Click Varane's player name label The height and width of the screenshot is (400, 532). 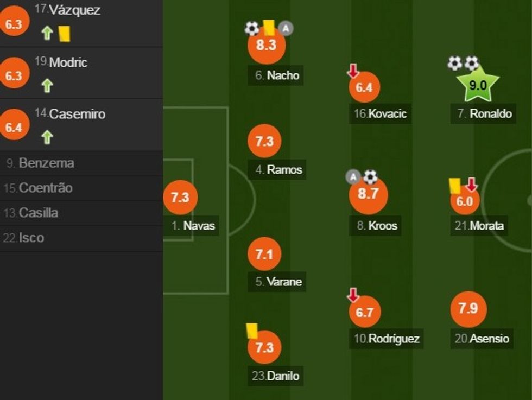point(283,282)
